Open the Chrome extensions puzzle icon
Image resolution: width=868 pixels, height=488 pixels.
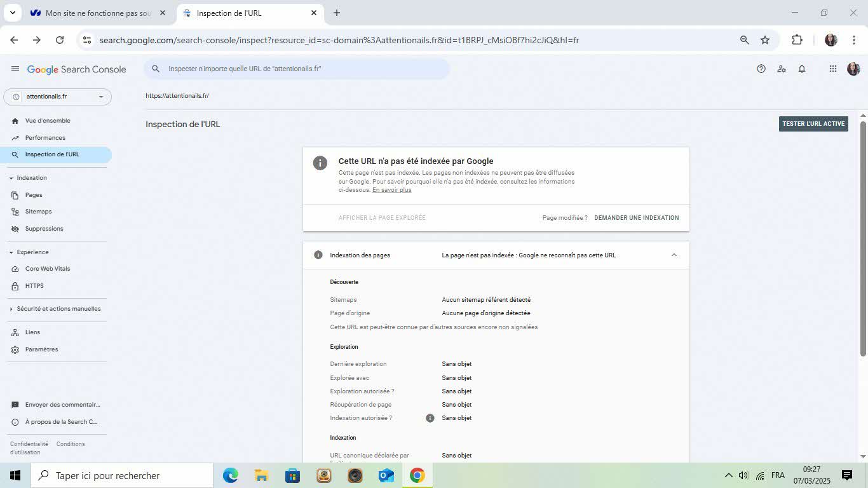pos(797,40)
